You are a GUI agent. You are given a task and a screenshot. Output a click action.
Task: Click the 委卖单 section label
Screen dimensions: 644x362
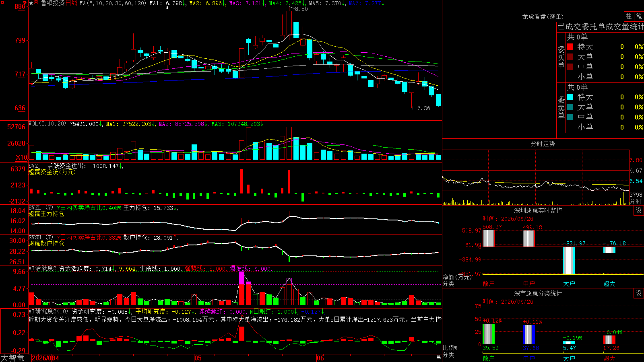click(x=561, y=108)
